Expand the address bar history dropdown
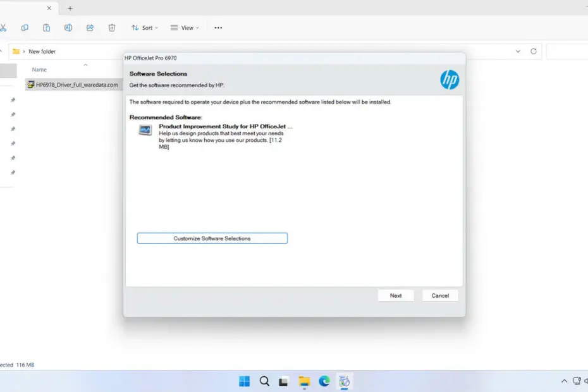The width and height of the screenshot is (588, 392). [518, 51]
